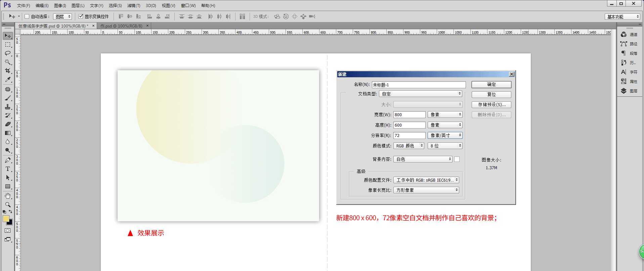Pick the Eyedropper tool
Image resolution: width=644 pixels, height=271 pixels.
(8, 80)
